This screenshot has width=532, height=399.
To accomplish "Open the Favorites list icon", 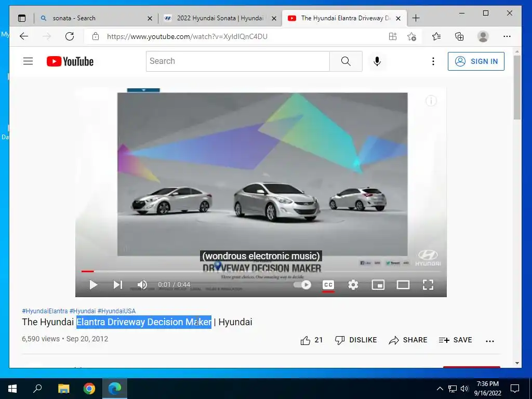I will point(436,36).
